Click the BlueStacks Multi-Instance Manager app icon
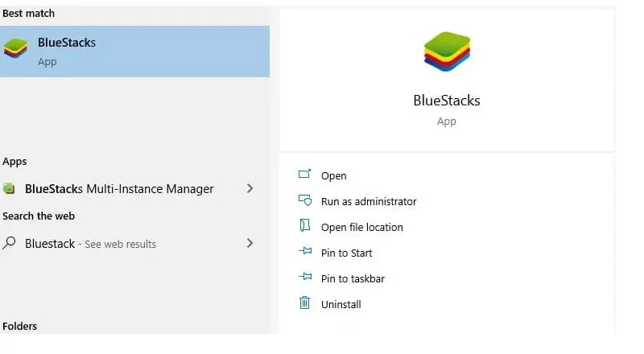Screen dimensions: 644x354 pyautogui.click(x=9, y=188)
